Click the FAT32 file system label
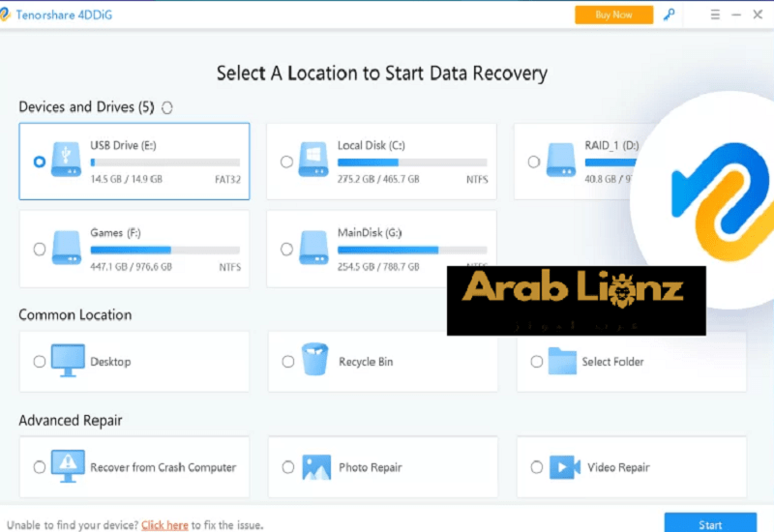 click(228, 180)
